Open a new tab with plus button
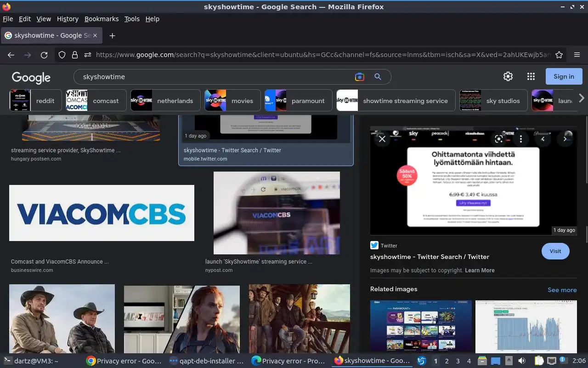Image resolution: width=588 pixels, height=368 pixels. 112,35
